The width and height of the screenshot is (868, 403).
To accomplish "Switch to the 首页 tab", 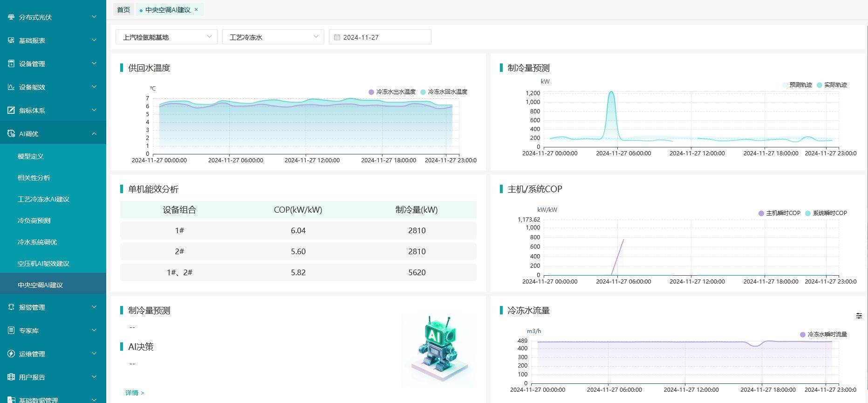I will (x=123, y=10).
